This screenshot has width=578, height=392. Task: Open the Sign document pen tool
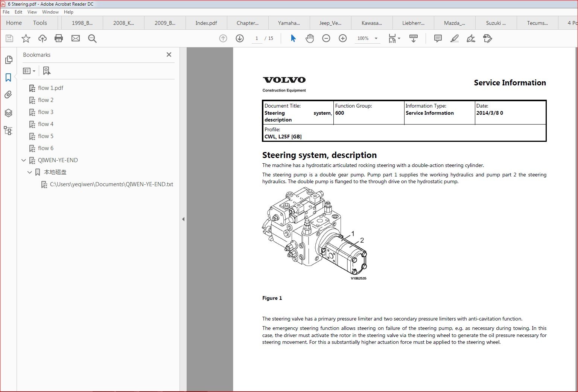471,38
